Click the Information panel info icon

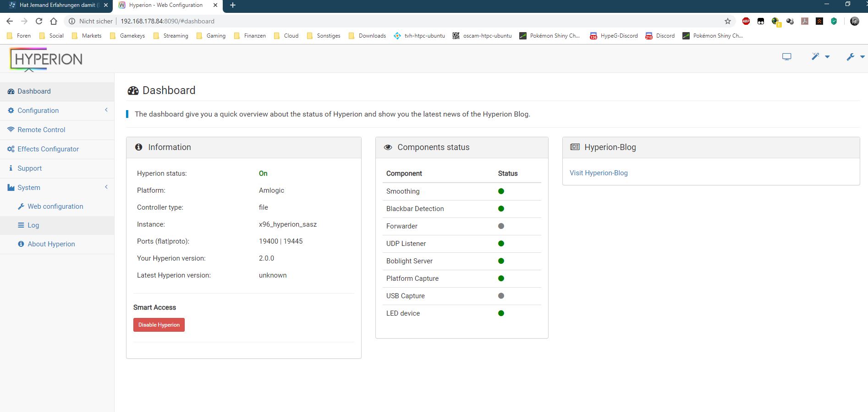click(x=138, y=147)
